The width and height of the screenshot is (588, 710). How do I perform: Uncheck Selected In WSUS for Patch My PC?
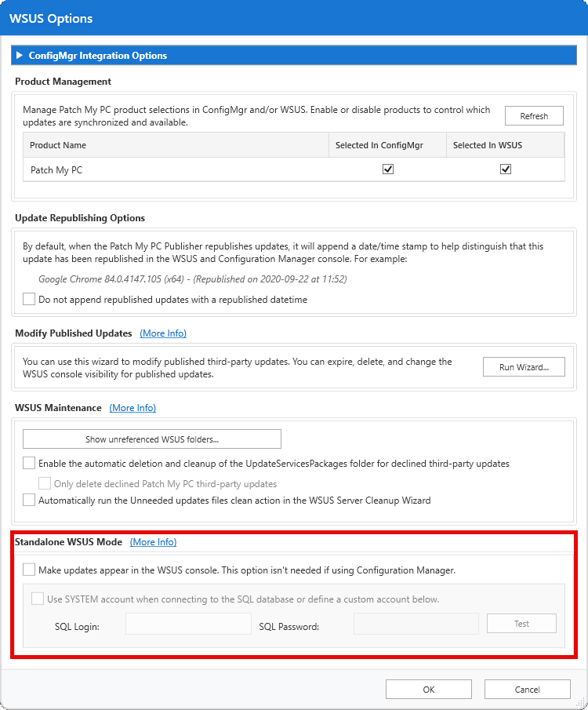click(x=506, y=169)
